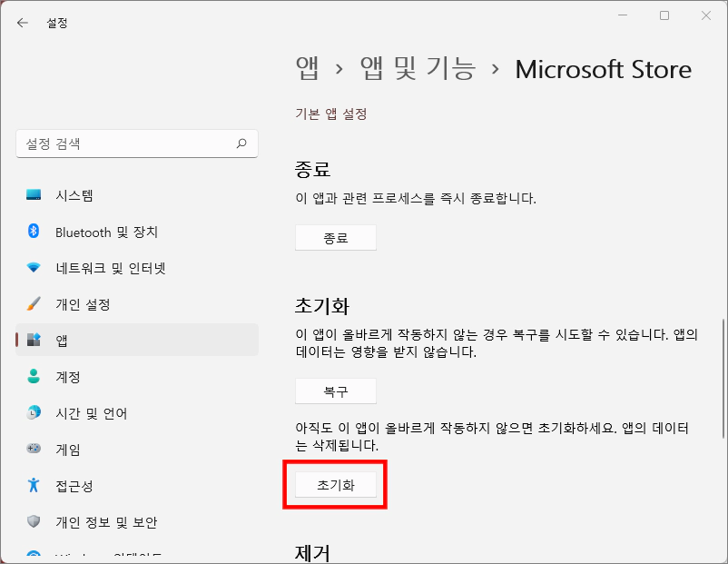
Task: Select the 게임 controller icon
Action: (34, 449)
